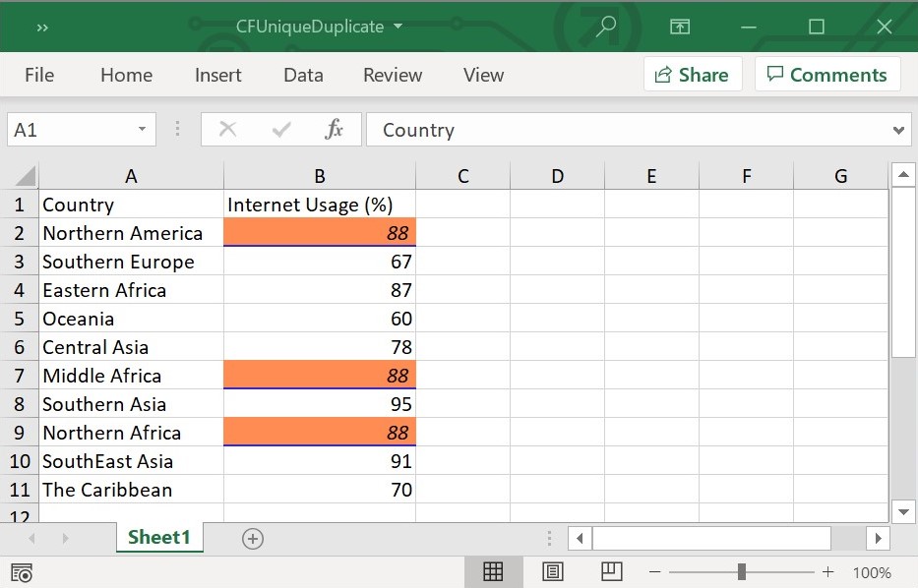Image resolution: width=918 pixels, height=588 pixels.
Task: Open the Review ribbon tab
Action: (393, 75)
